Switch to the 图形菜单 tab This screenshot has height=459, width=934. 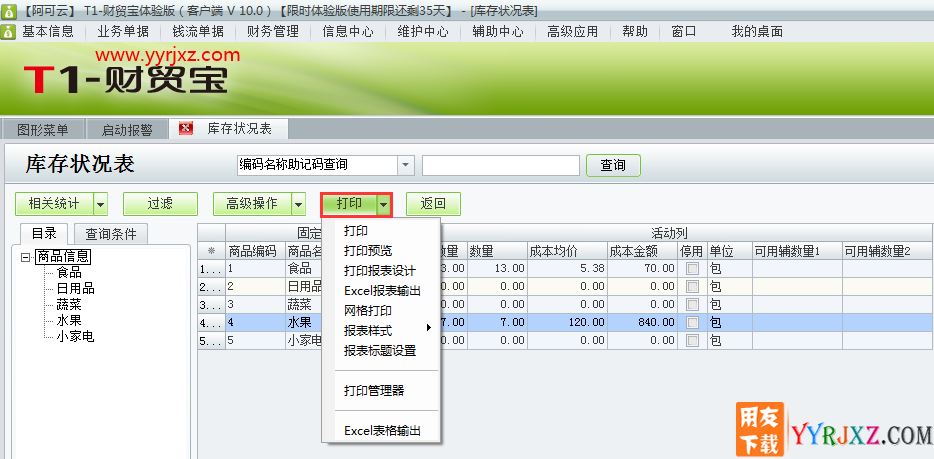point(43,129)
